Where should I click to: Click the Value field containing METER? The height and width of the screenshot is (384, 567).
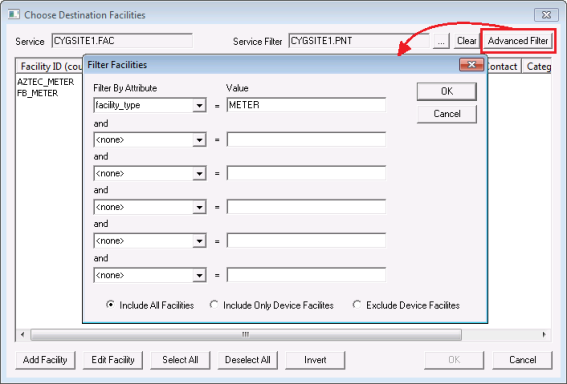306,105
